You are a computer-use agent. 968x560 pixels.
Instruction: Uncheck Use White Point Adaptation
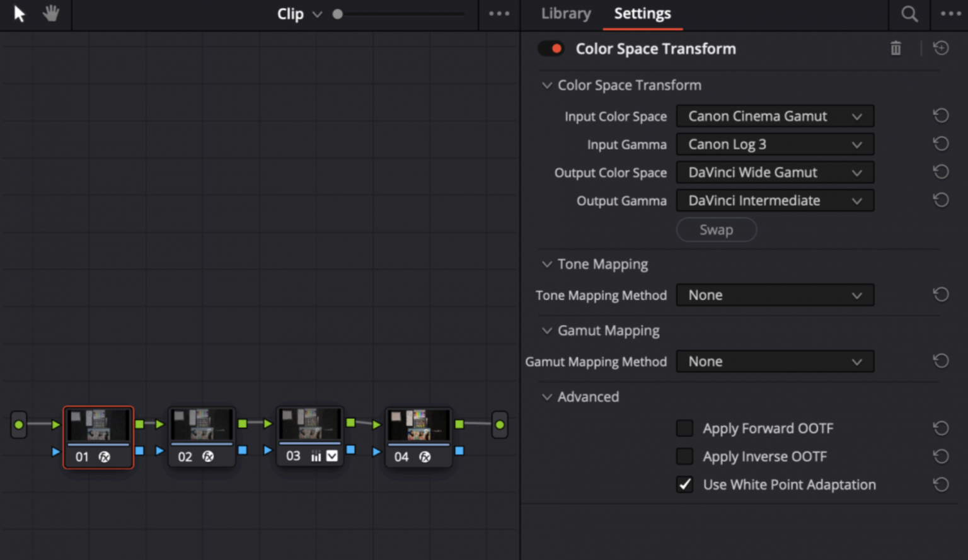point(684,484)
